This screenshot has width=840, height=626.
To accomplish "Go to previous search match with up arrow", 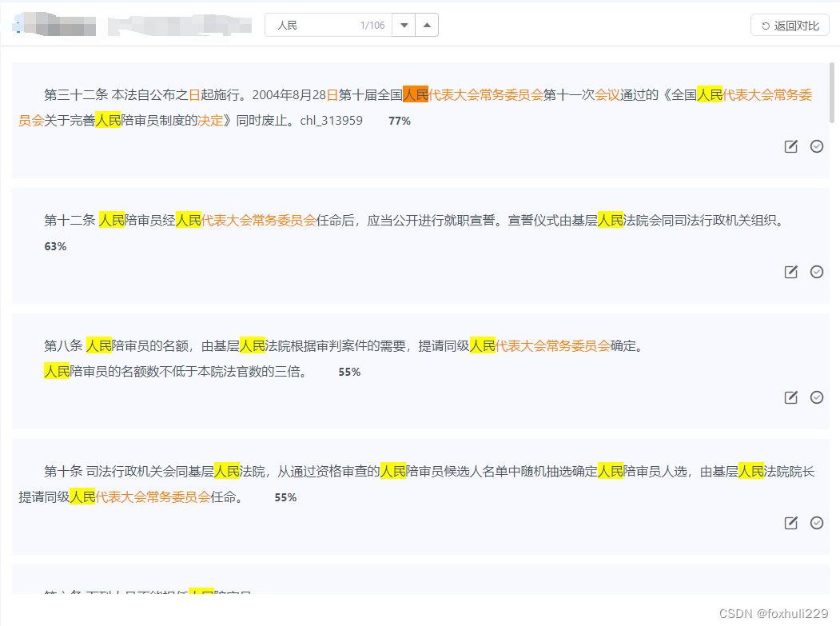I will 427,26.
